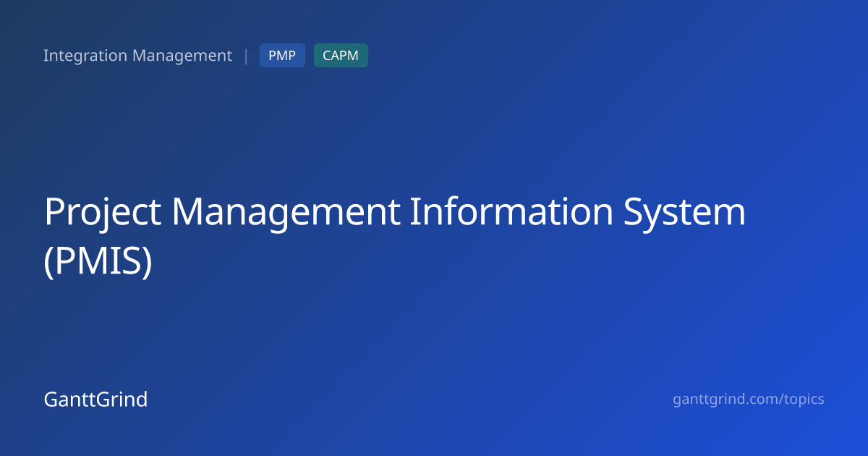
Task: Click the GanttGrind brand name
Action: click(x=95, y=400)
